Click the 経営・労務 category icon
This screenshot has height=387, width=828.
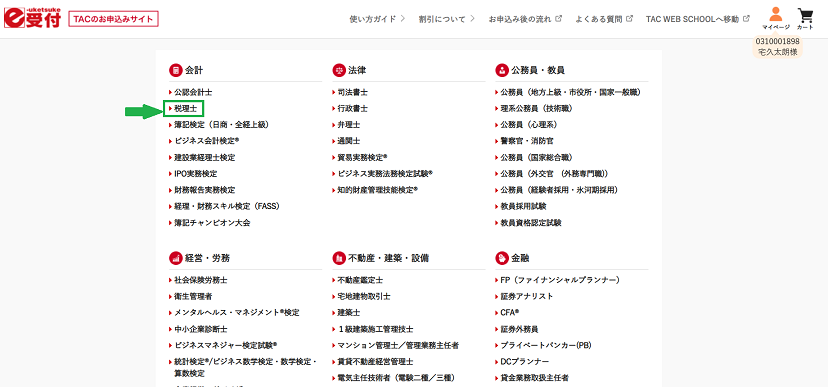click(x=175, y=258)
